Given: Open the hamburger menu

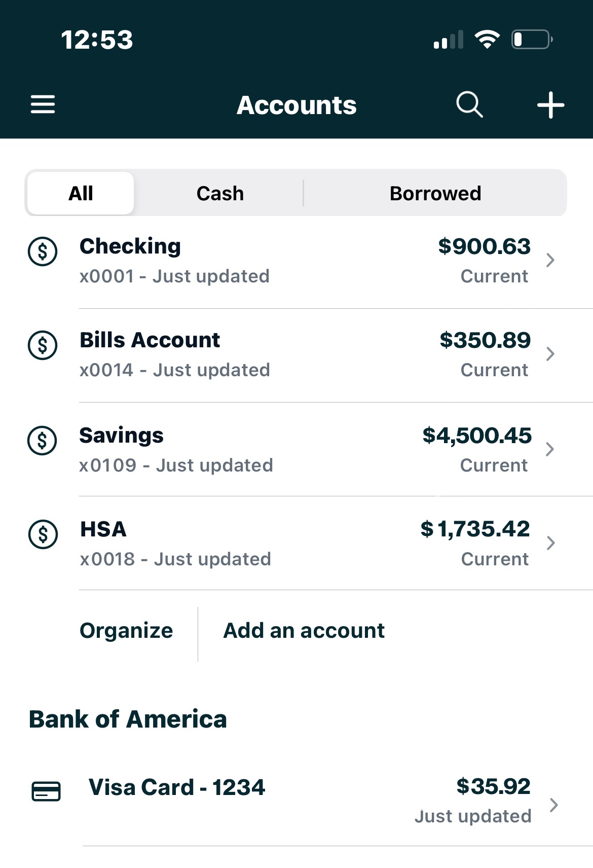Looking at the screenshot, I should [43, 104].
